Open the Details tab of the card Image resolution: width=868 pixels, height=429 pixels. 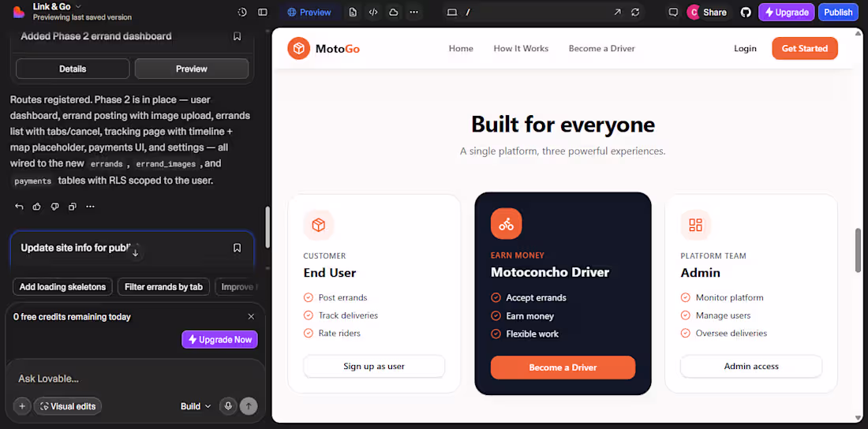(73, 69)
